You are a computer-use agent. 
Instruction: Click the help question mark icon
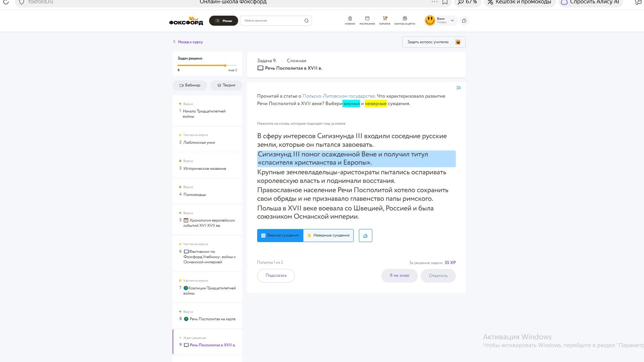click(x=464, y=21)
